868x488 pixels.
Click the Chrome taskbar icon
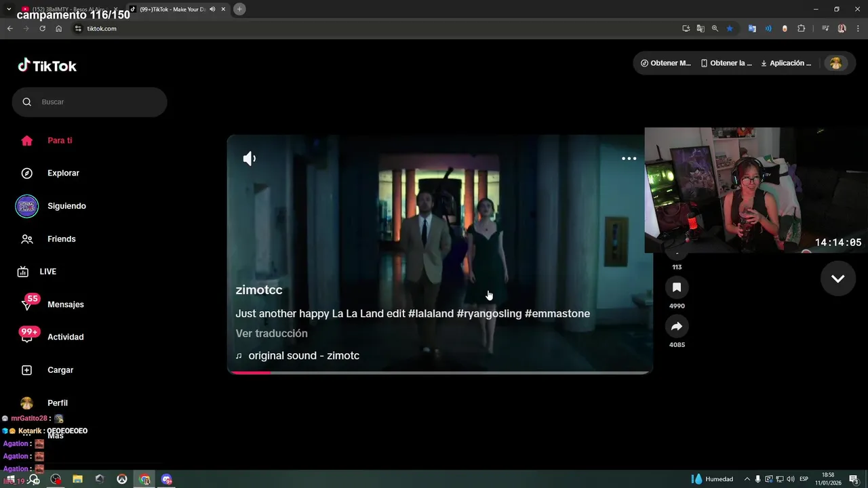(x=144, y=479)
